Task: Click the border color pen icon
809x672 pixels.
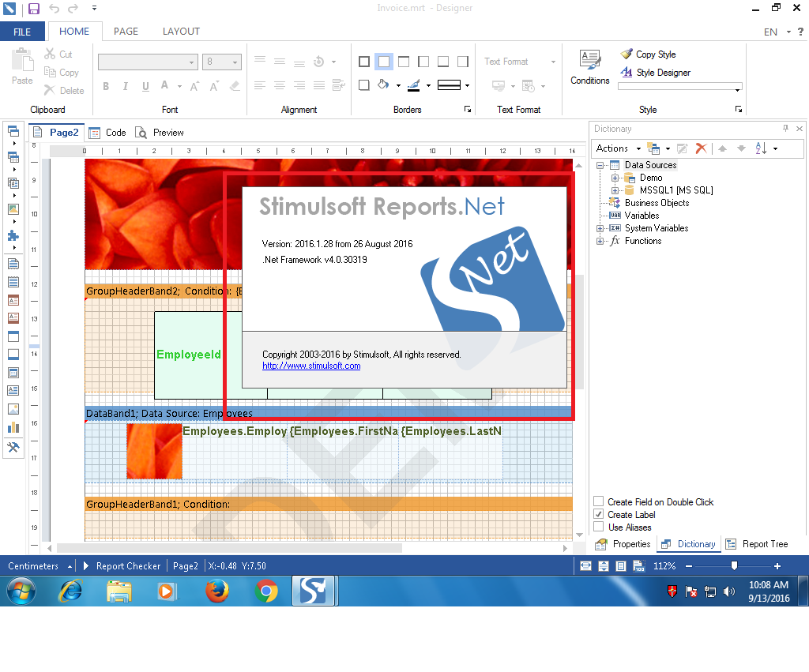Action: point(414,85)
